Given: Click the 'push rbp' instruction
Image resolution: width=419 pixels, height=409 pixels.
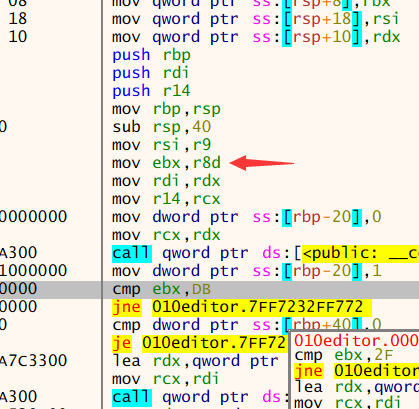Looking at the screenshot, I should click(151, 55).
